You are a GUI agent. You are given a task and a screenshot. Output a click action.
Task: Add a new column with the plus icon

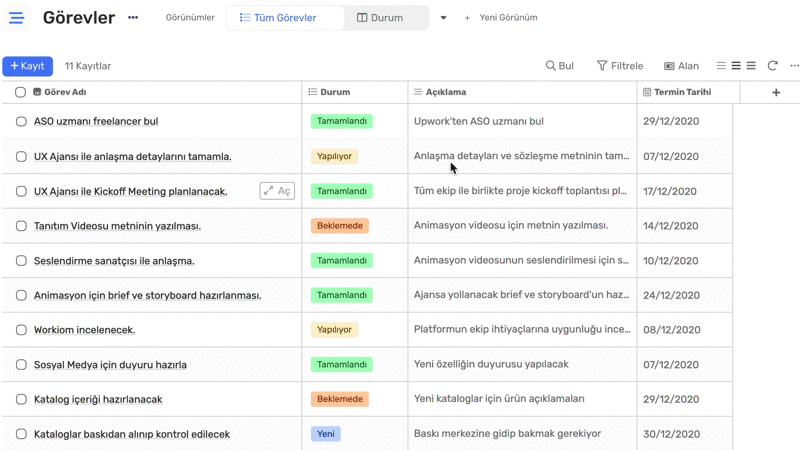[776, 92]
